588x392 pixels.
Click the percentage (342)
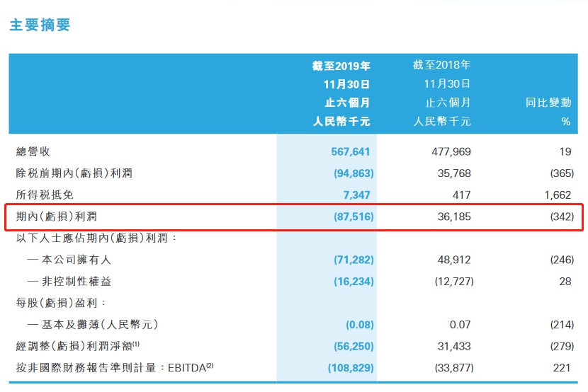point(562,217)
